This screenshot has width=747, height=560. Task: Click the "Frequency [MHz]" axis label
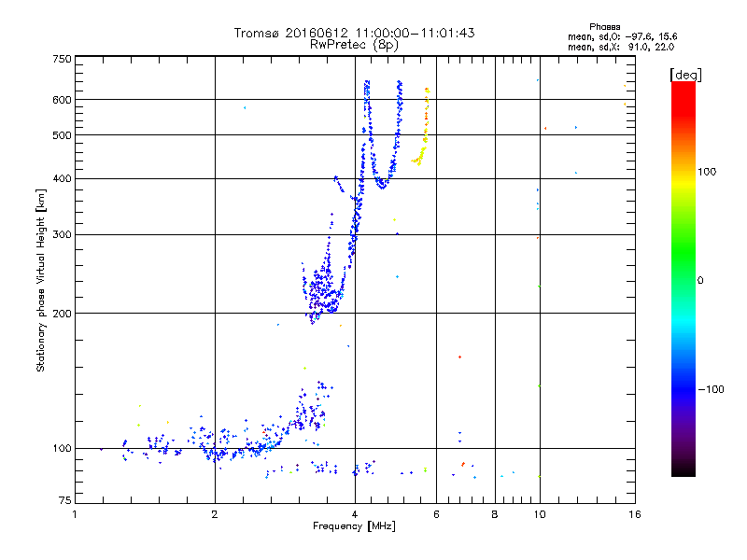tap(354, 526)
